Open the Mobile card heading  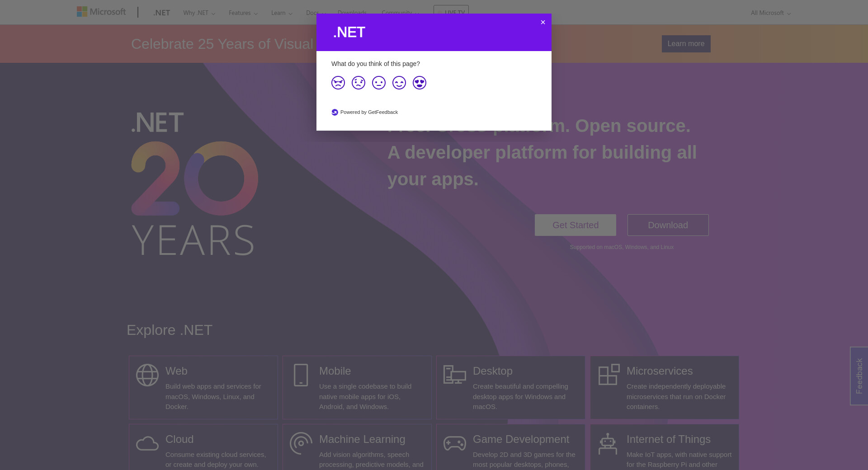(335, 371)
